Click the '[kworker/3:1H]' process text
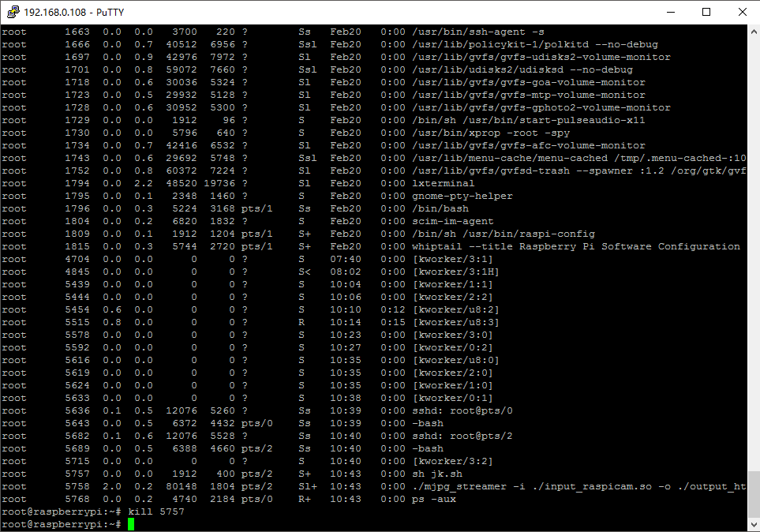Image resolution: width=760 pixels, height=532 pixels. pos(456,272)
